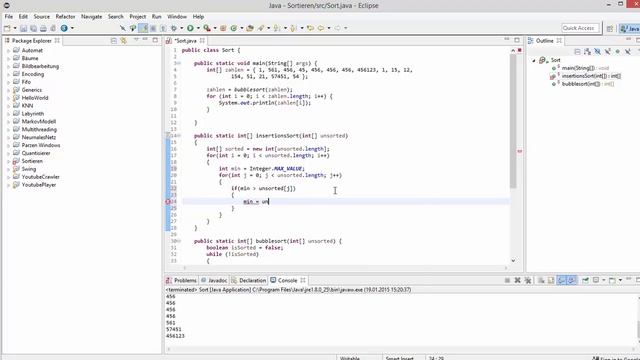
Task: Open the Refactor menu
Action: tap(65, 17)
